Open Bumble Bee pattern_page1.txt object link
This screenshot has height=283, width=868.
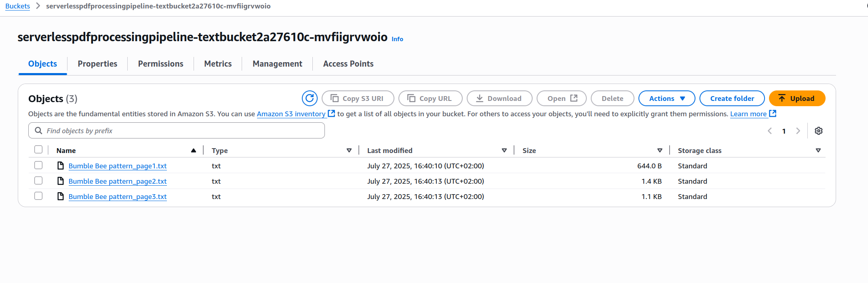pos(118,166)
